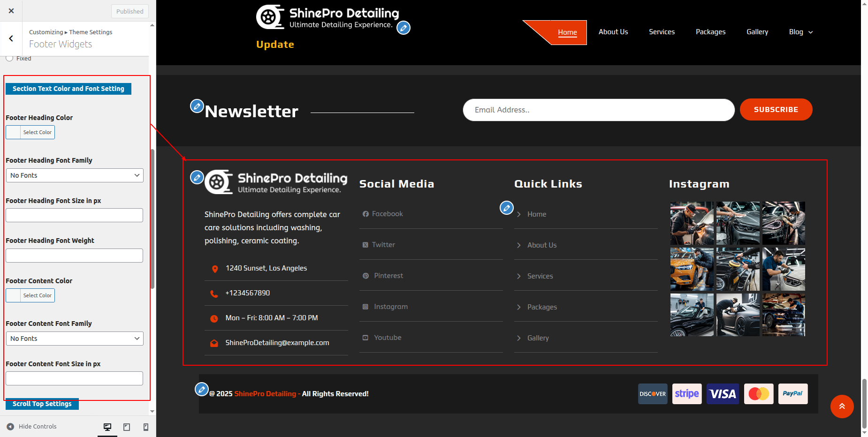Click the scroll-to-top round orange button
This screenshot has width=868, height=437.
(842, 407)
